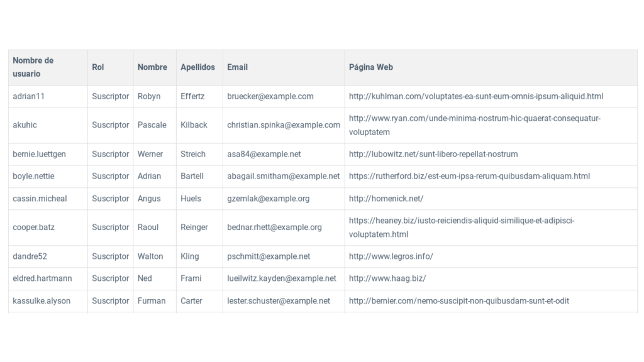Click 'Suscriptor' role in dandre52 row
Image resolution: width=644 pixels, height=362 pixels.
point(111,256)
